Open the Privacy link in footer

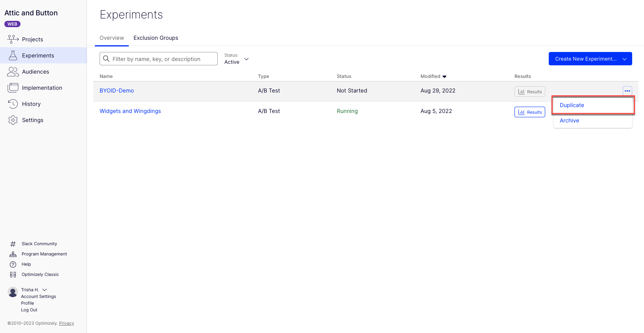pos(67,323)
